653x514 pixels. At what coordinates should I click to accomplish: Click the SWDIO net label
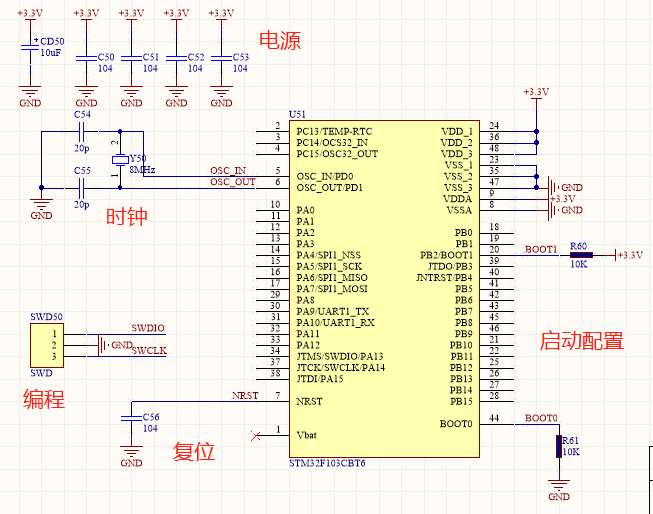coord(148,328)
